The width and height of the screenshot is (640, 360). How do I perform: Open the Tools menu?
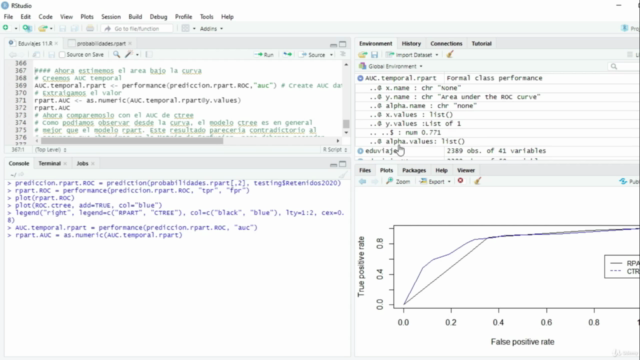pos(207,17)
